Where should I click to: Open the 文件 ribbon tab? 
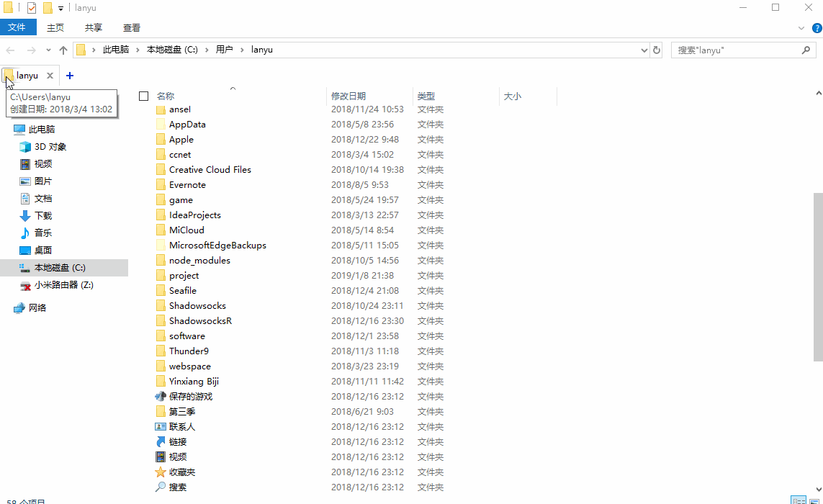(x=18, y=27)
